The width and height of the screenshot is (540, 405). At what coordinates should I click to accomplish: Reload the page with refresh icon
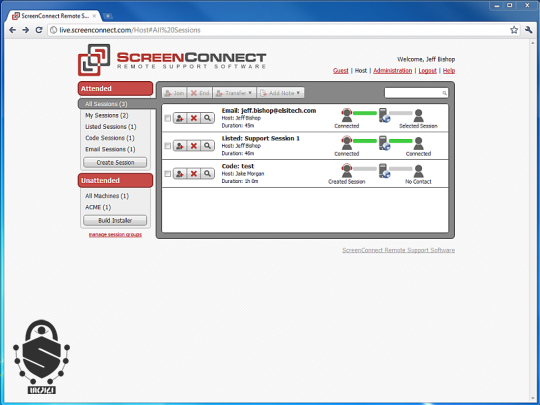point(39,30)
